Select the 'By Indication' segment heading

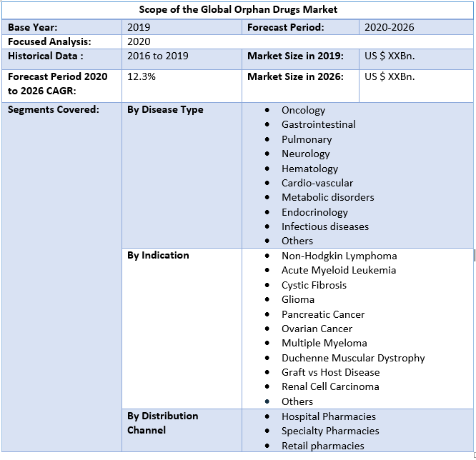158,255
